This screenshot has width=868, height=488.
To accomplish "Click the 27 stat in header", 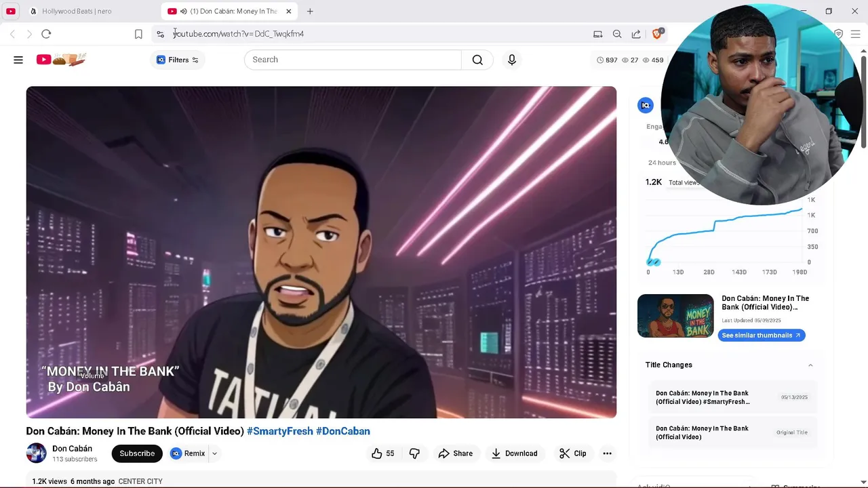I will coord(630,60).
